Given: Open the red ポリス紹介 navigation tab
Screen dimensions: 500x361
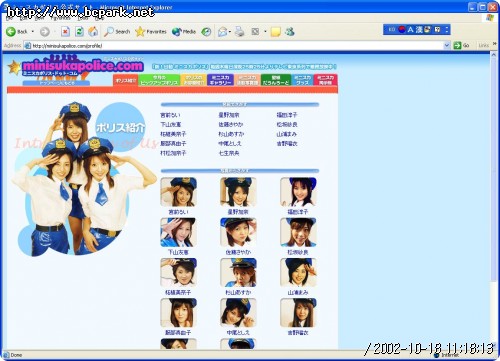Looking at the screenshot, I should tap(126, 80).
